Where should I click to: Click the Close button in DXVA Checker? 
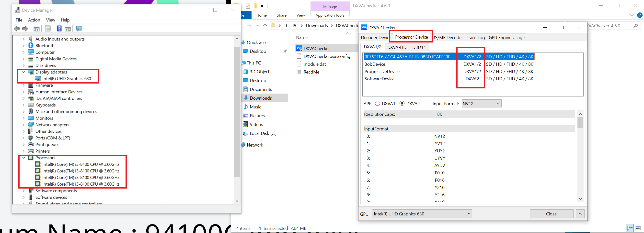tap(552, 214)
